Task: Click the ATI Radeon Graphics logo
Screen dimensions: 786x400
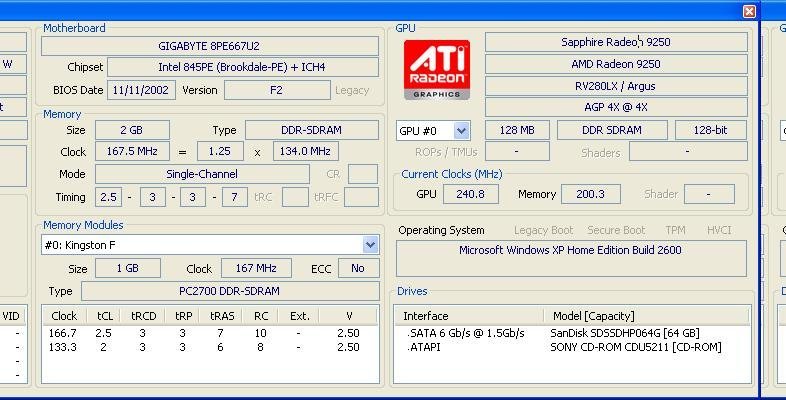Action: (x=437, y=70)
